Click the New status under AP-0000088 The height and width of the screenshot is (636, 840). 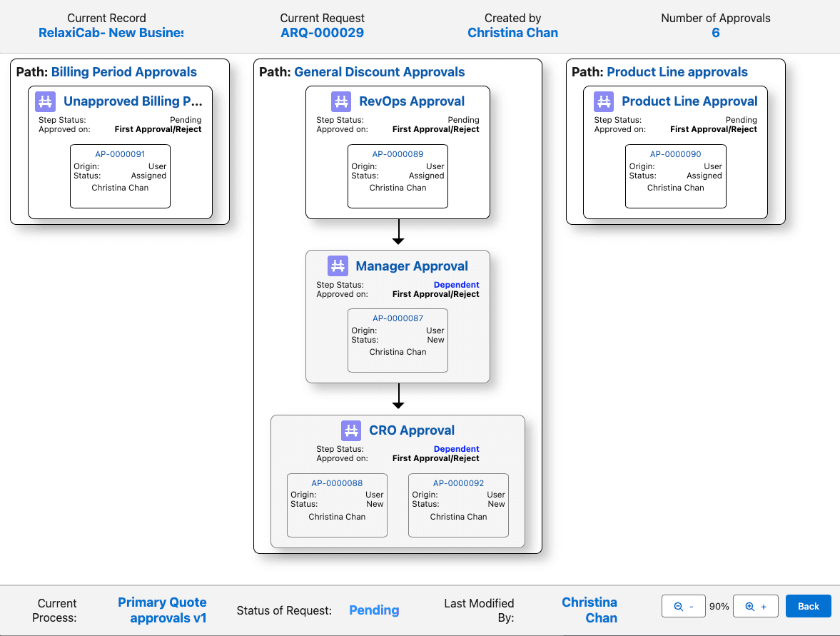tap(375, 504)
